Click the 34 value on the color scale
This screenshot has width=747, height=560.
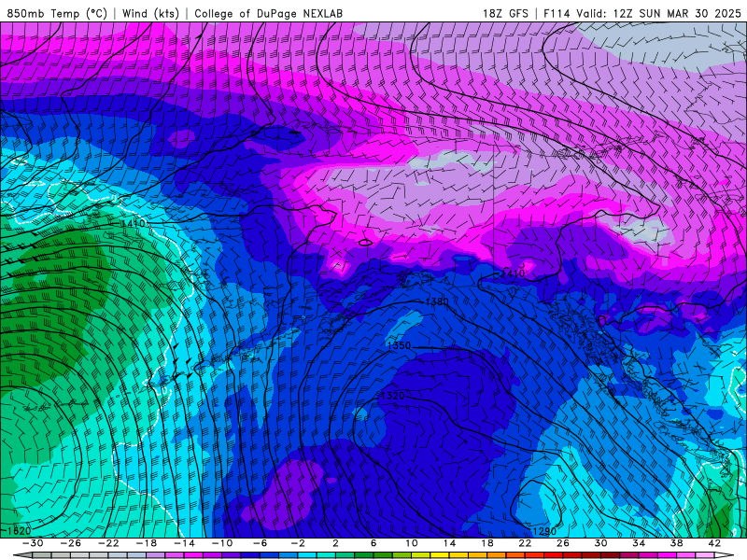tap(639, 543)
